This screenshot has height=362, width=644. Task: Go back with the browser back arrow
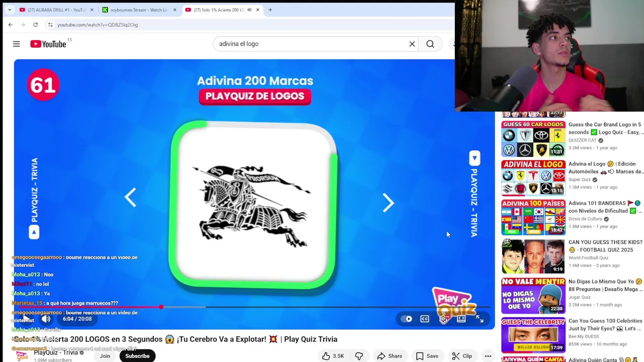[11, 25]
